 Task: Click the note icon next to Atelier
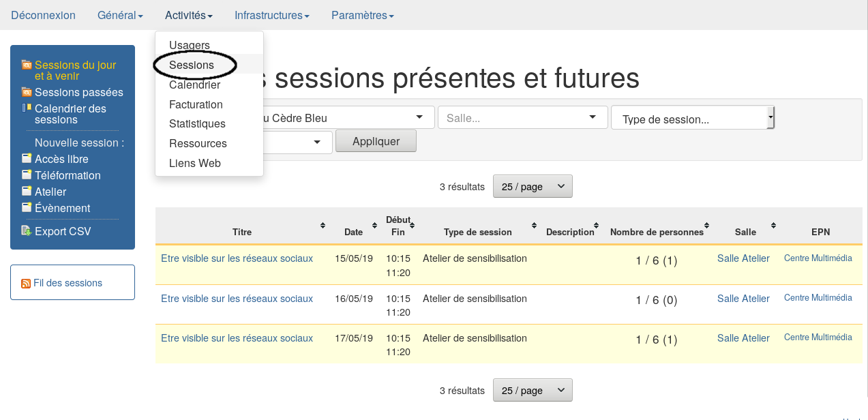click(x=27, y=192)
